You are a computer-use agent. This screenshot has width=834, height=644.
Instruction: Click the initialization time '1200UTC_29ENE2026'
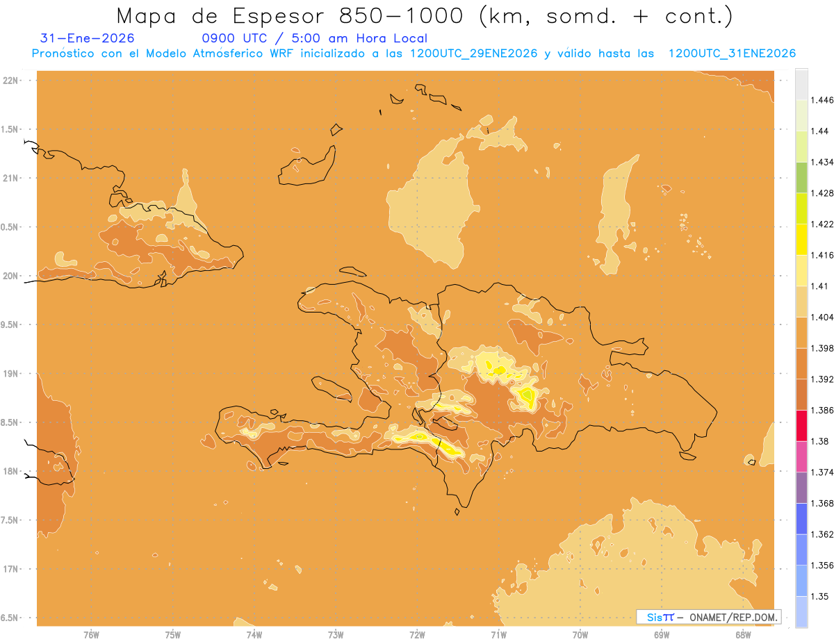pos(473,53)
